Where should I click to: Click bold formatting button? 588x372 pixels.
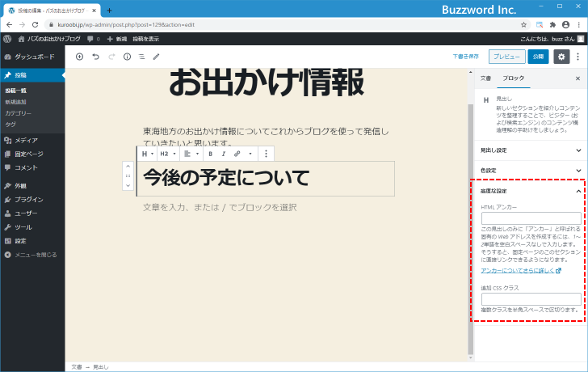point(210,154)
